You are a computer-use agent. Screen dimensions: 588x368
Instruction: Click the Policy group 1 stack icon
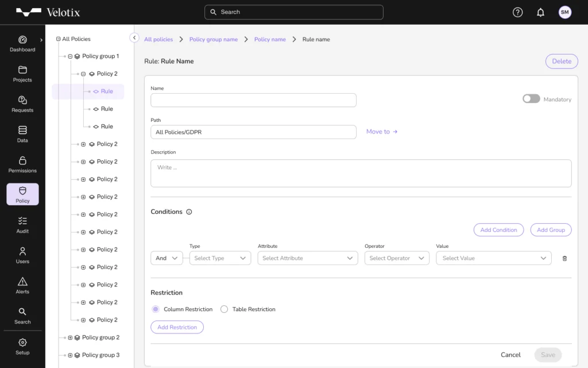78,56
